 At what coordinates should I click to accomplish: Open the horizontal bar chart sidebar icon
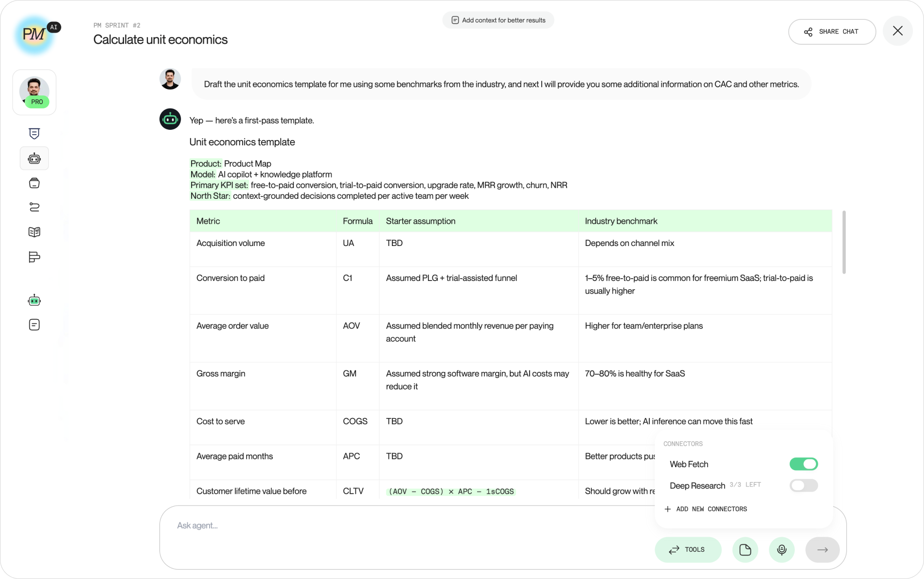point(34,257)
